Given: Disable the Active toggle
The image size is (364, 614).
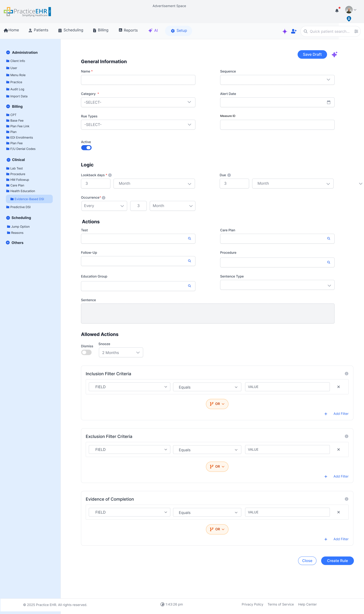Looking at the screenshot, I should [86, 147].
